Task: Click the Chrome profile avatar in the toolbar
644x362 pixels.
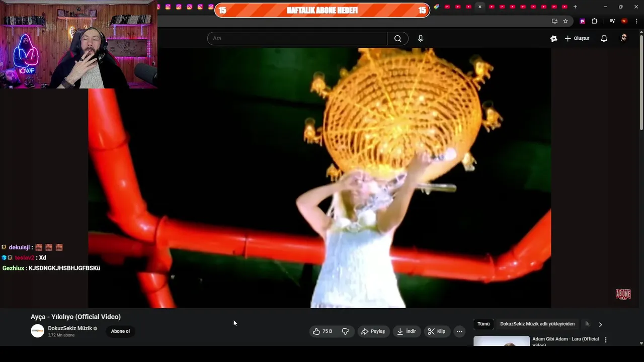Action: click(624, 21)
